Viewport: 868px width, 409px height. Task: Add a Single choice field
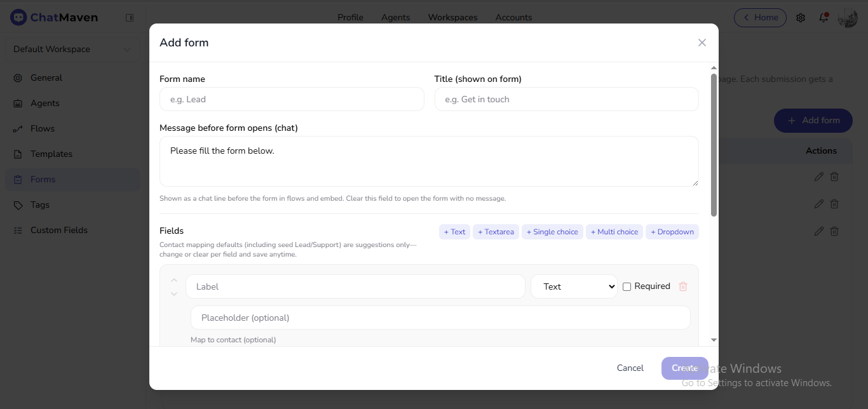(x=552, y=231)
